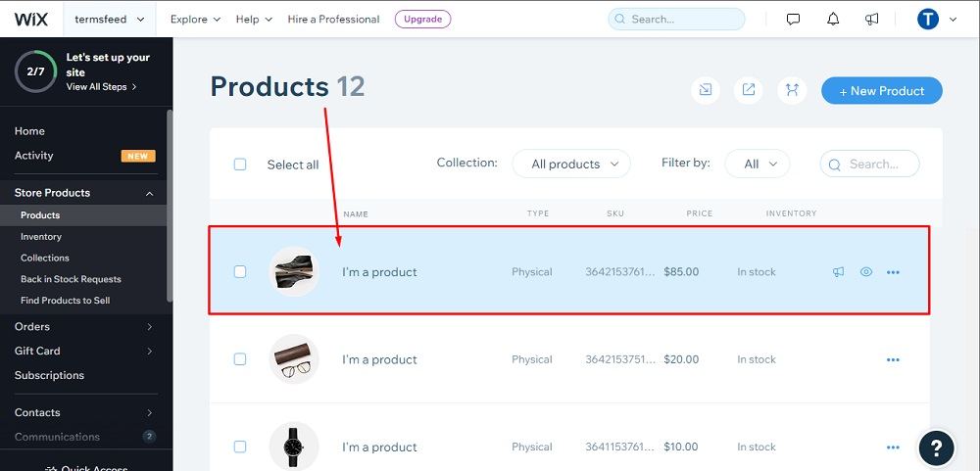Open the notifications bell icon
The width and height of the screenshot is (980, 471).
pyautogui.click(x=832, y=20)
